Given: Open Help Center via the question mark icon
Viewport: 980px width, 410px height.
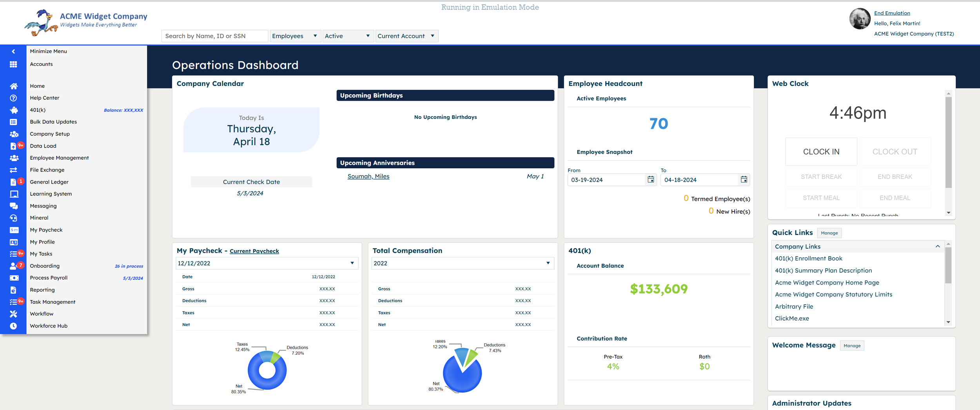Looking at the screenshot, I should [14, 98].
